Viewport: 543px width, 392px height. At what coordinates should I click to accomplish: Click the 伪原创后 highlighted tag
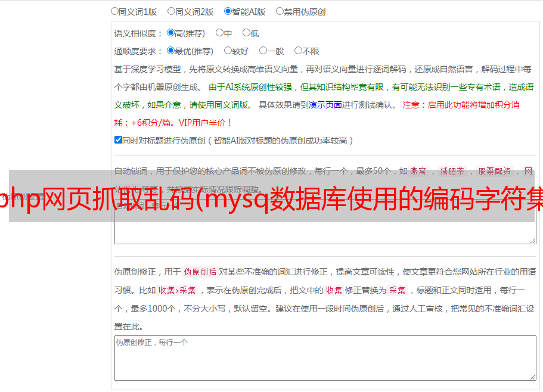(x=200, y=272)
